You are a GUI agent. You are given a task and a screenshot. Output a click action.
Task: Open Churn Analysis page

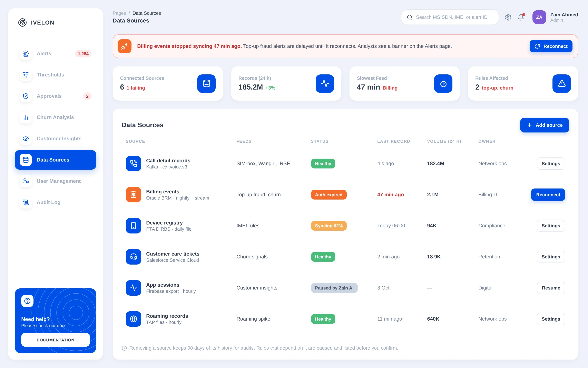[55, 117]
